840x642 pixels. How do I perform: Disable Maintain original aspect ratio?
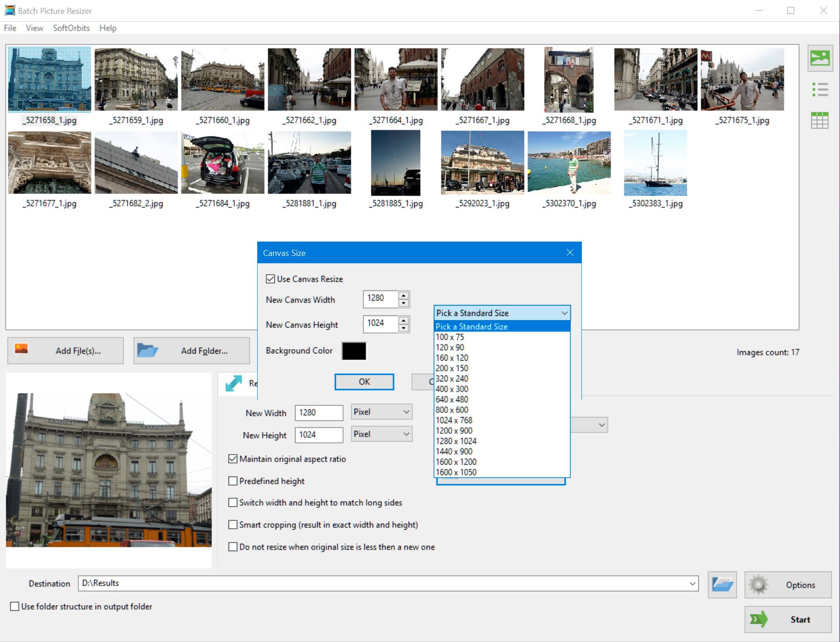click(x=233, y=459)
